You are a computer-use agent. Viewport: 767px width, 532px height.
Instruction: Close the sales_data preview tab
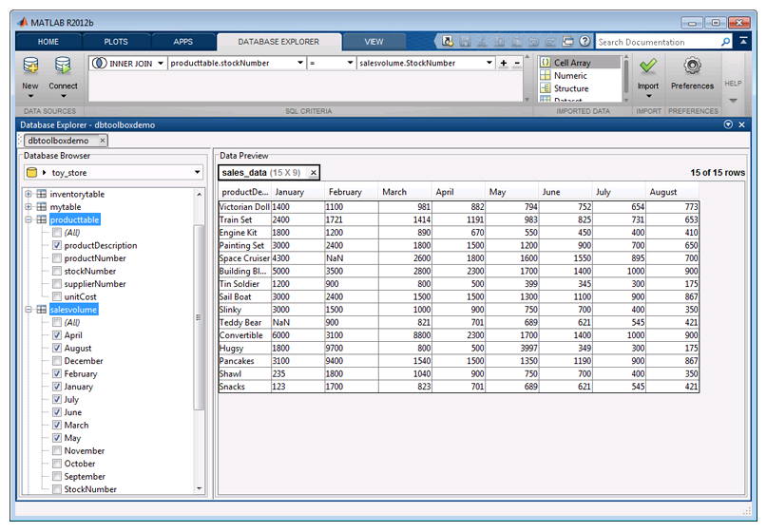313,172
